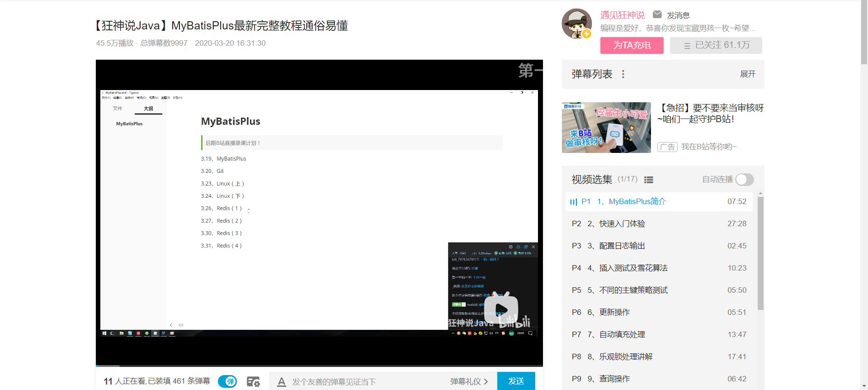
Task: Select P2 2、快速入门体验 episode
Action: [x=659, y=224]
